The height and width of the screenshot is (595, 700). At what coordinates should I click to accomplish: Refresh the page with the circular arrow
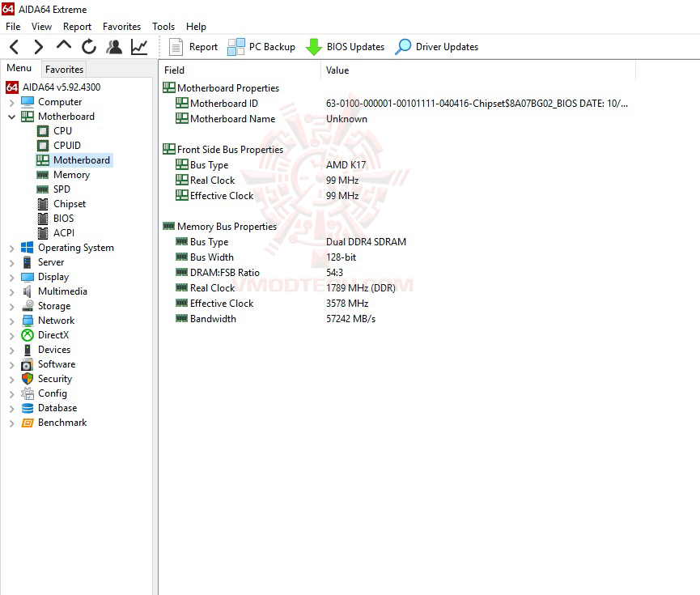coord(89,46)
